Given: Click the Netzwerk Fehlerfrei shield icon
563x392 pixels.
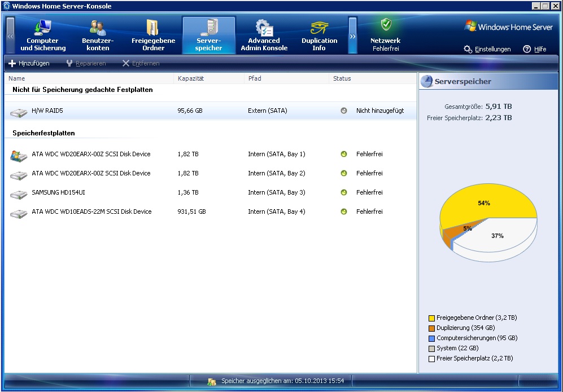Looking at the screenshot, I should (x=385, y=24).
